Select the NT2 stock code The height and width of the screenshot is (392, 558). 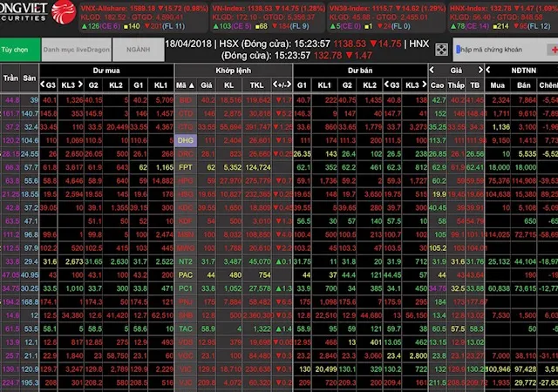click(x=186, y=261)
